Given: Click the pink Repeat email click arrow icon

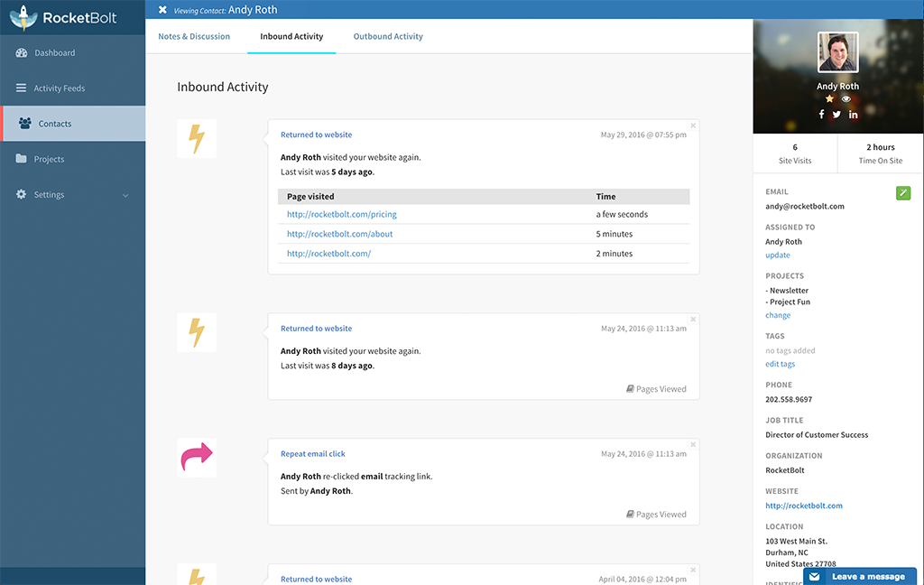Looking at the screenshot, I should 197,457.
